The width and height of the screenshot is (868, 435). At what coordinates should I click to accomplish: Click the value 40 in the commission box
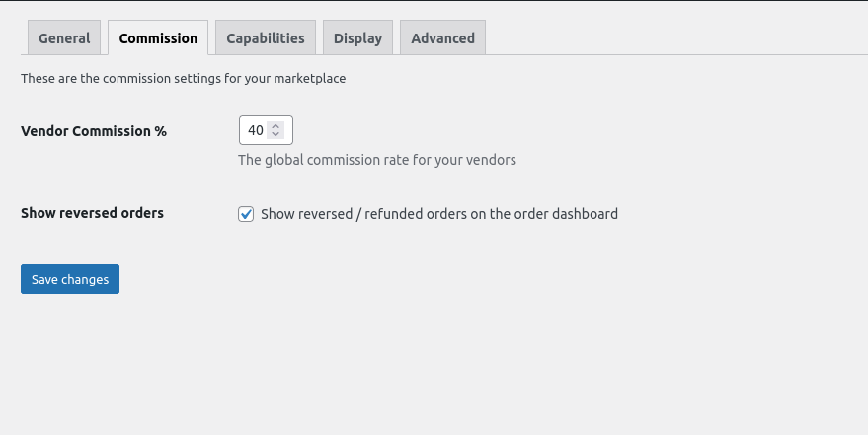(255, 130)
